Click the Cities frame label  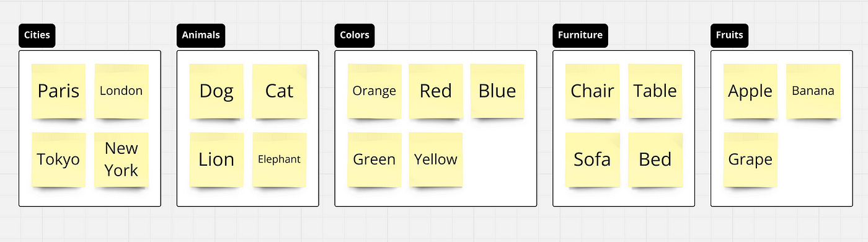pyautogui.click(x=37, y=35)
